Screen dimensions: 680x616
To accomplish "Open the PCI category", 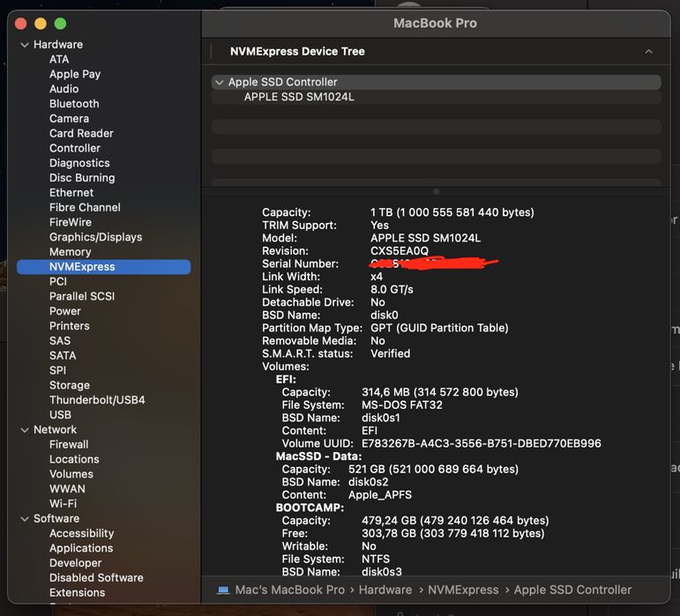I will coord(58,282).
